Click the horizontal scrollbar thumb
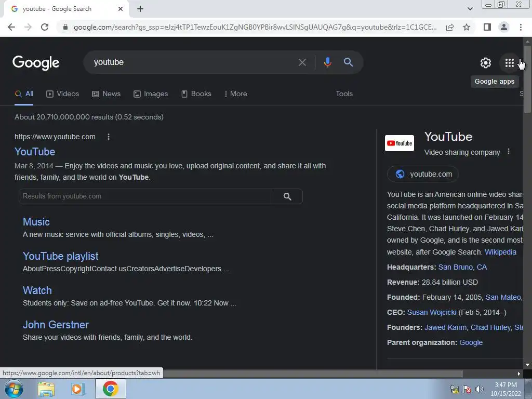 coord(312,374)
